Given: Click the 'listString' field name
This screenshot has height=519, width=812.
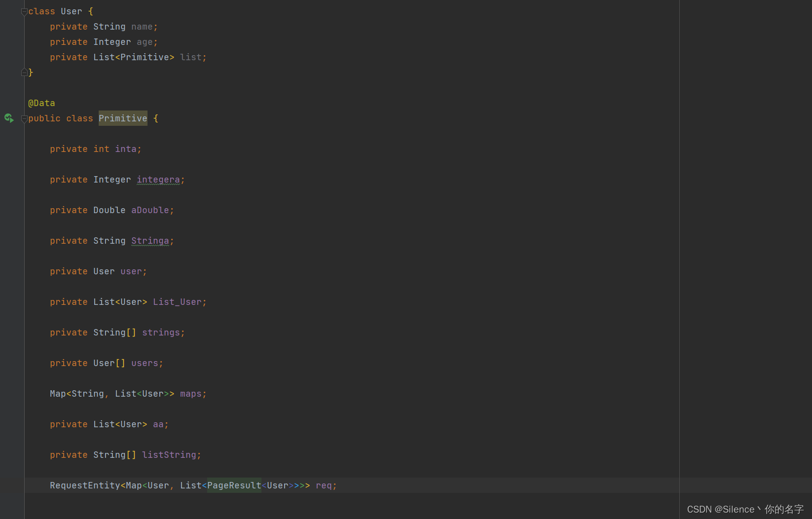Looking at the screenshot, I should (x=169, y=455).
